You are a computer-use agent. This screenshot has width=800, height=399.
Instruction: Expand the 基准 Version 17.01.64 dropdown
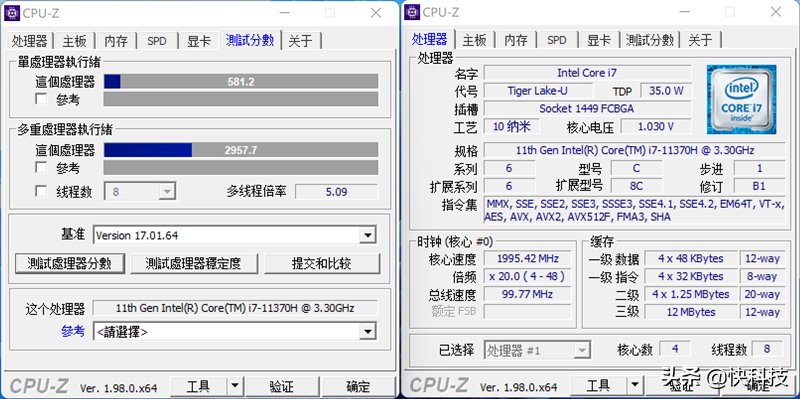(367, 235)
